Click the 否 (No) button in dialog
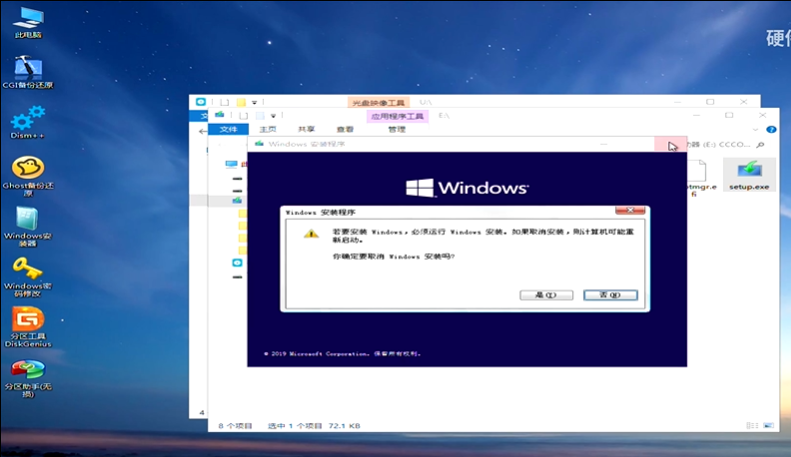 pos(610,295)
